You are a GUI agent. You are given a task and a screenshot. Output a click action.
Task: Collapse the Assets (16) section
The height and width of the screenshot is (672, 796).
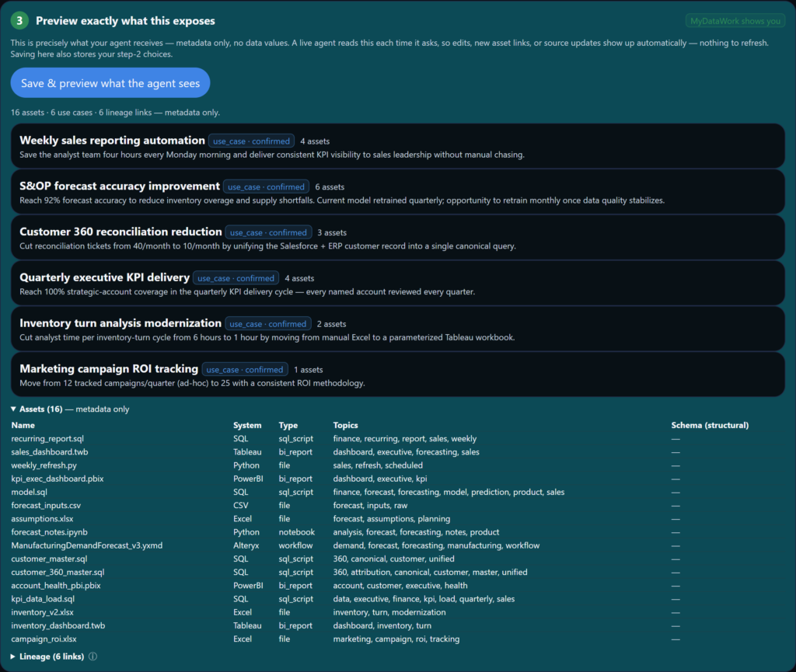(70, 409)
